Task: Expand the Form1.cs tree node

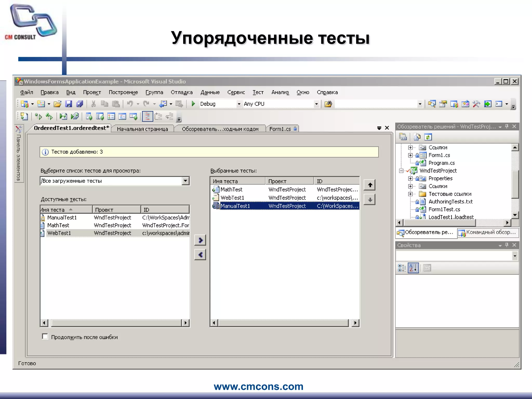Action: (x=410, y=155)
